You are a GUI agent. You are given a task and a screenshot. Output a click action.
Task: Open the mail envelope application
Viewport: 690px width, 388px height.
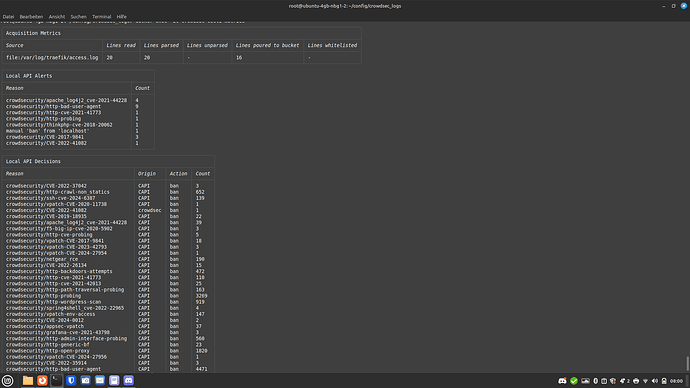(x=100, y=381)
